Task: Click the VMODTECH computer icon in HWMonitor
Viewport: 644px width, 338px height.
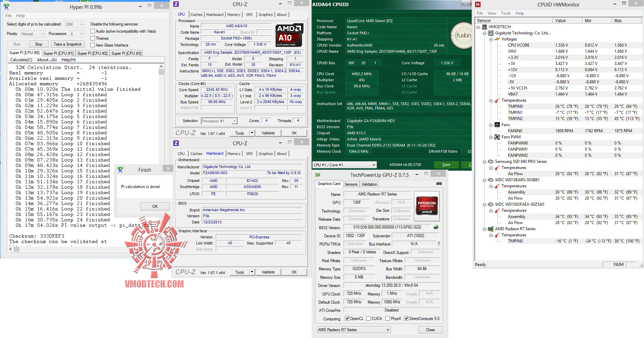Action: coord(484,27)
